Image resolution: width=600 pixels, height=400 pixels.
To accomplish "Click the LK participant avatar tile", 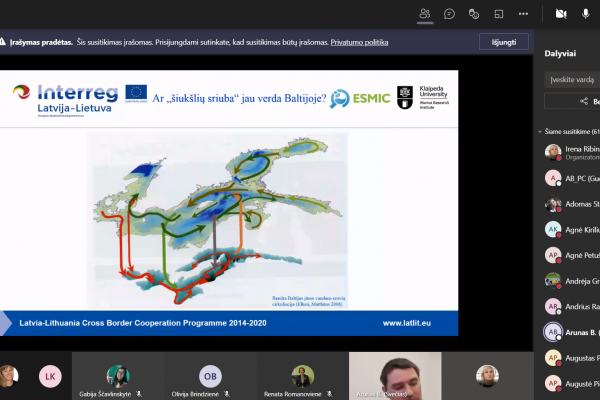I will pyautogui.click(x=50, y=376).
